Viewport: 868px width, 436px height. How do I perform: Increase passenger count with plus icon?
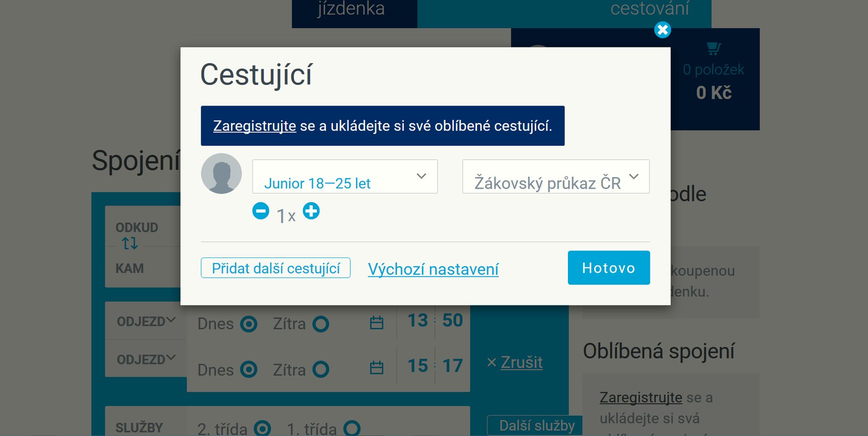311,211
